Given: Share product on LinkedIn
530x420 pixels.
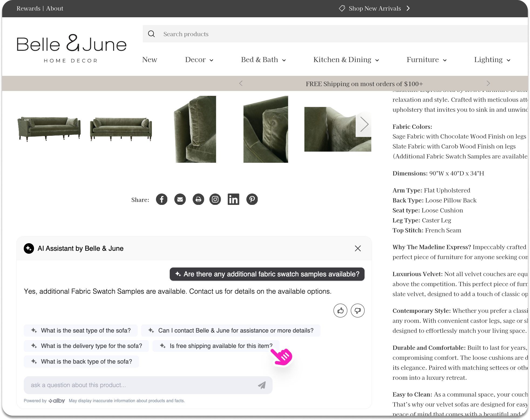Looking at the screenshot, I should click(x=233, y=199).
